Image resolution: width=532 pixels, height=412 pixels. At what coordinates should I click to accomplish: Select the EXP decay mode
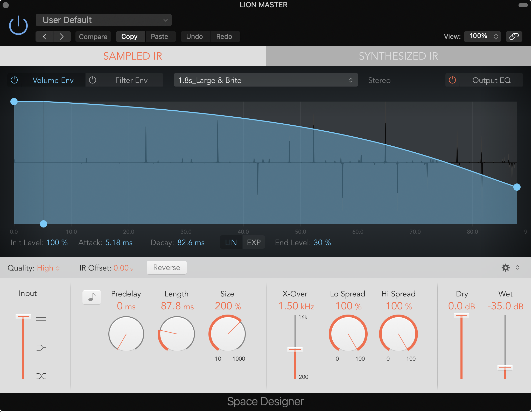tap(254, 242)
